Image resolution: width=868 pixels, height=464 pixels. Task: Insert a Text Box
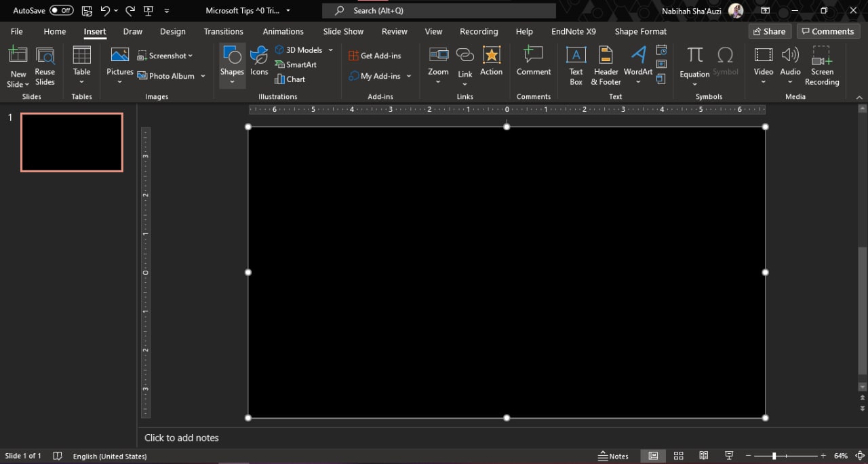(576, 66)
